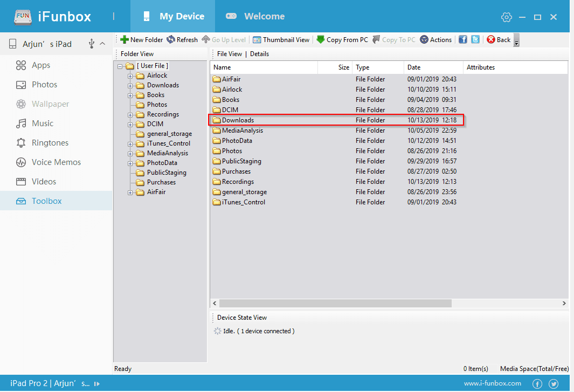Select PublicStaging in the folder tree

pyautogui.click(x=167, y=173)
